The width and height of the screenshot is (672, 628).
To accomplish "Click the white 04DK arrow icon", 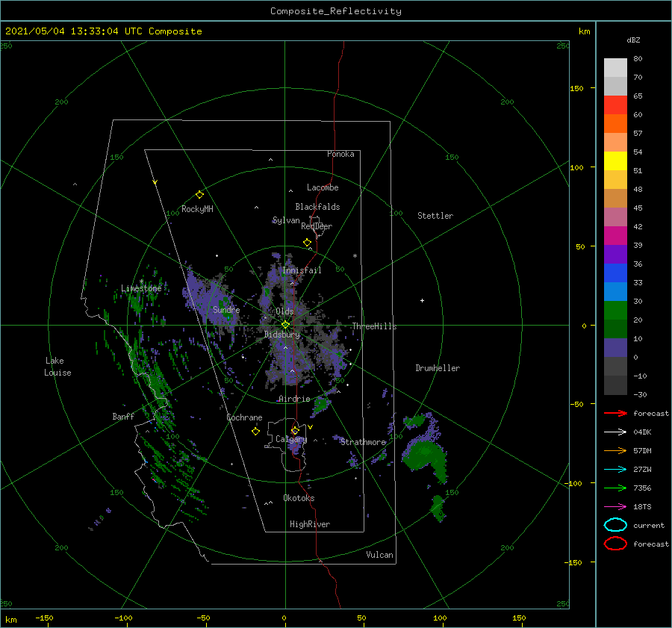I will [x=615, y=432].
